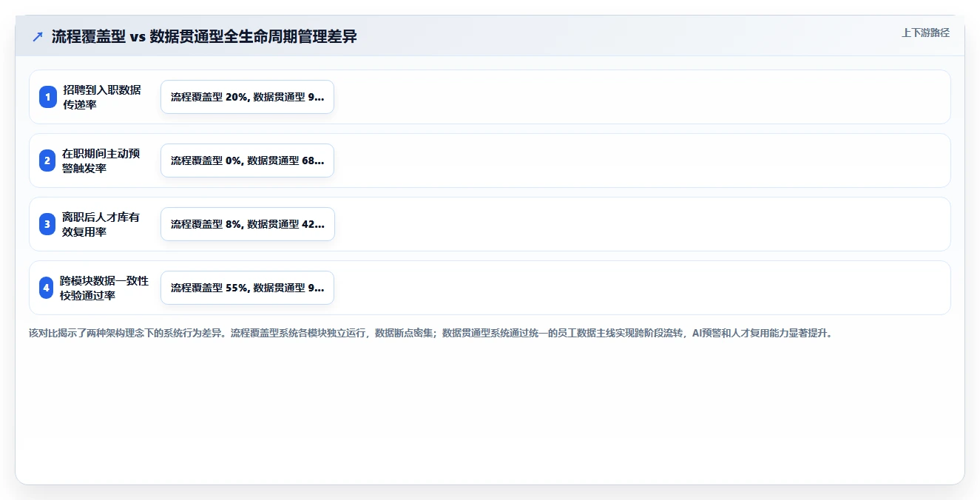Click the 在职期间主动预警触发率 label
The height and width of the screenshot is (500, 980).
click(x=101, y=161)
